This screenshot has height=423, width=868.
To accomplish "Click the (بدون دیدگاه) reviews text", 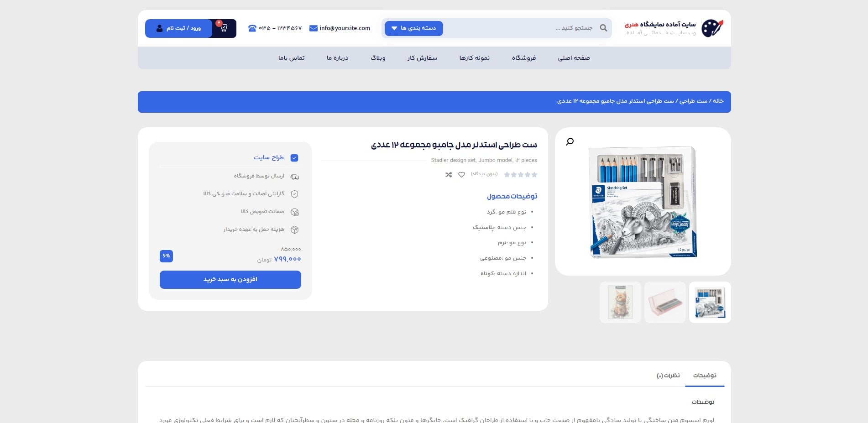I will pos(484,174).
